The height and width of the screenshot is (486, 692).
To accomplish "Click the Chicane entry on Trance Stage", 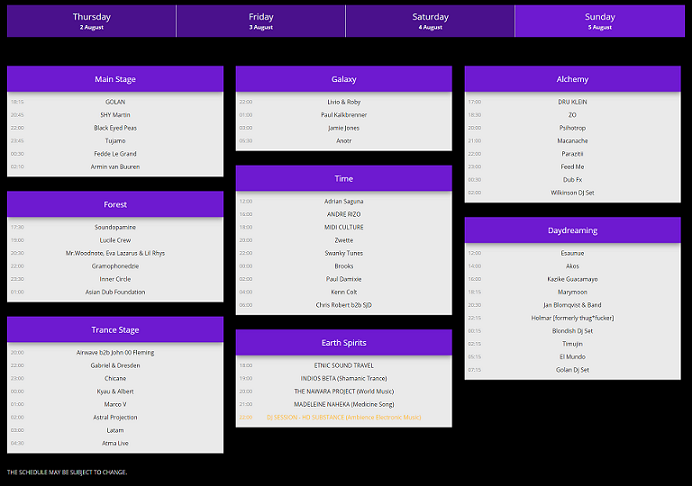I will (x=115, y=378).
